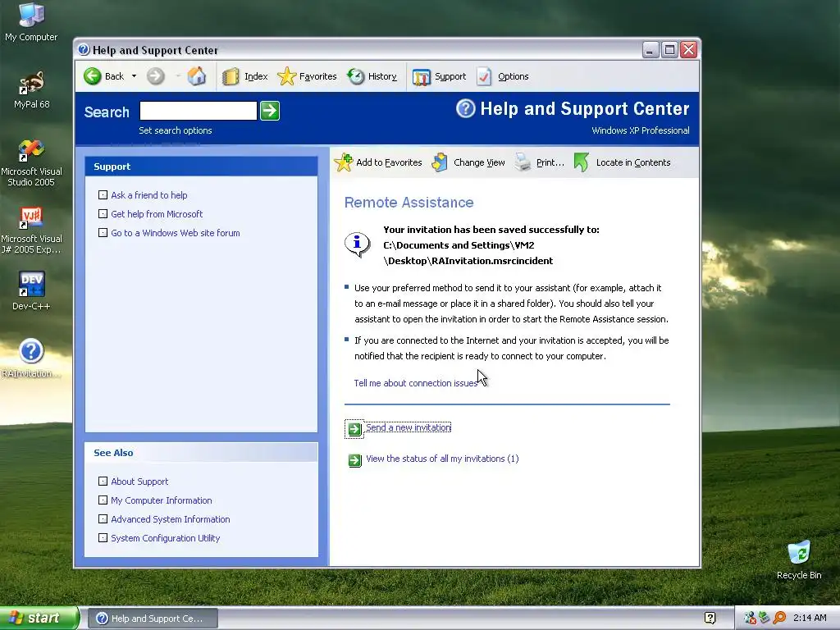840x630 pixels.
Task: Open the Options checklist icon
Action: tap(484, 76)
